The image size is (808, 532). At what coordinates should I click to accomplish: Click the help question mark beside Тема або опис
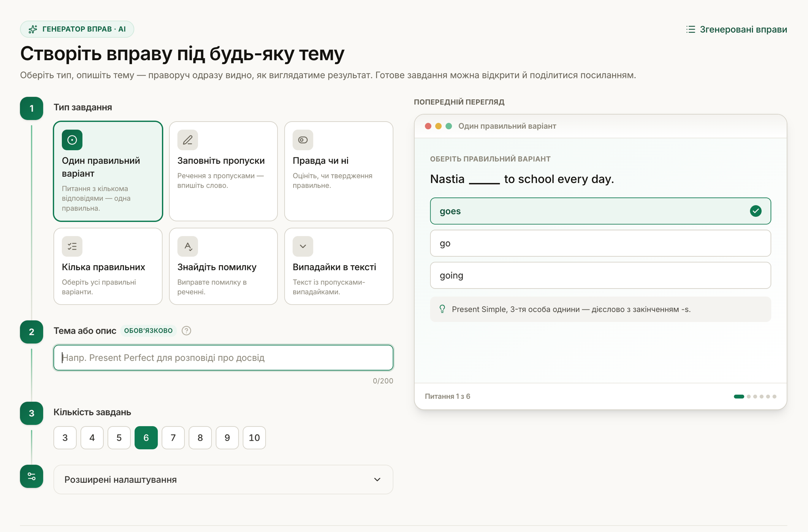[x=186, y=331]
